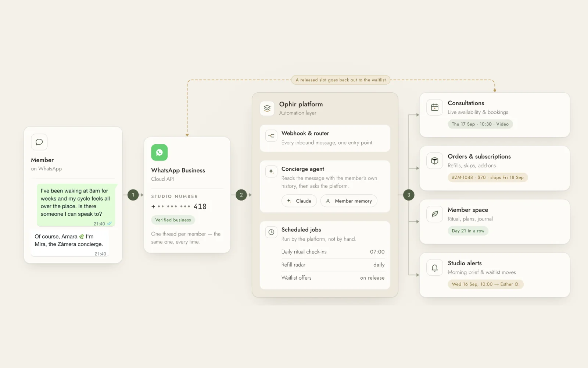Click the 'Refills, skips, add-ons' subtitle
This screenshot has width=588, height=368.
tap(472, 166)
